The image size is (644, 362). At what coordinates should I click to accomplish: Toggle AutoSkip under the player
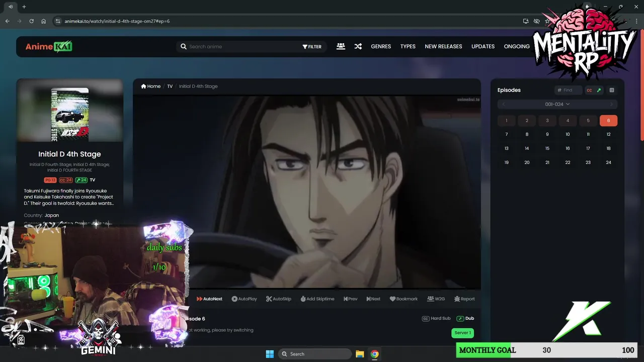click(x=279, y=299)
